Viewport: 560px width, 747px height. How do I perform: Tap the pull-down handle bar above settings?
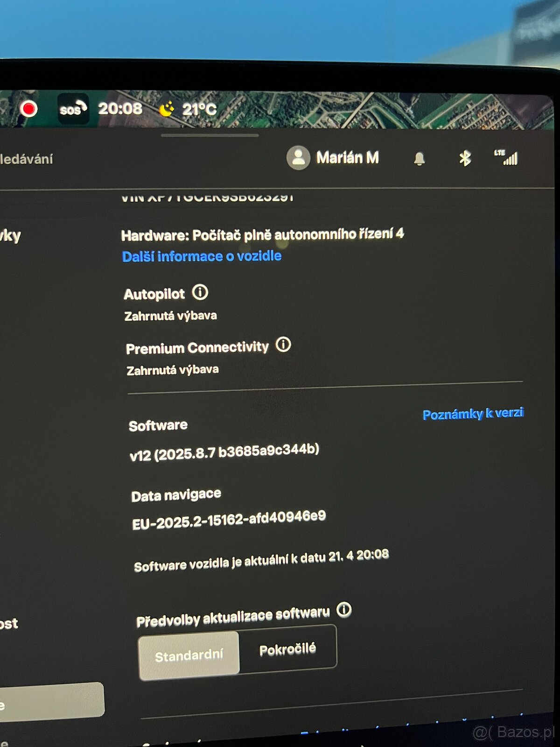click(210, 135)
